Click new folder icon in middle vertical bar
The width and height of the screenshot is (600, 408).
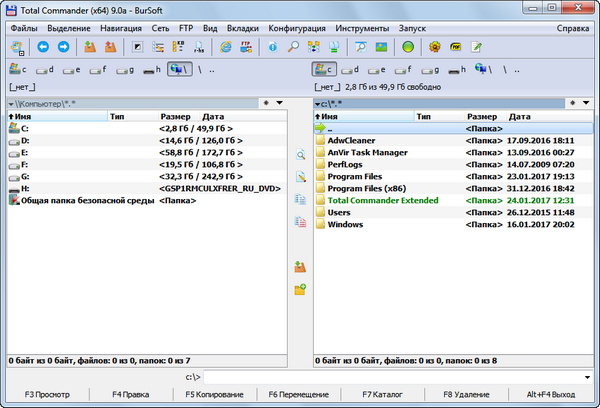point(300,289)
